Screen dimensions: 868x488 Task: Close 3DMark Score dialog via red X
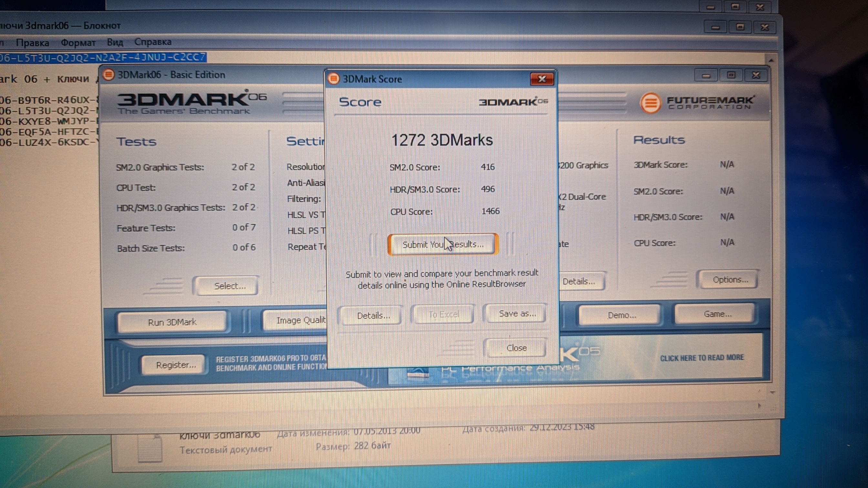(542, 79)
